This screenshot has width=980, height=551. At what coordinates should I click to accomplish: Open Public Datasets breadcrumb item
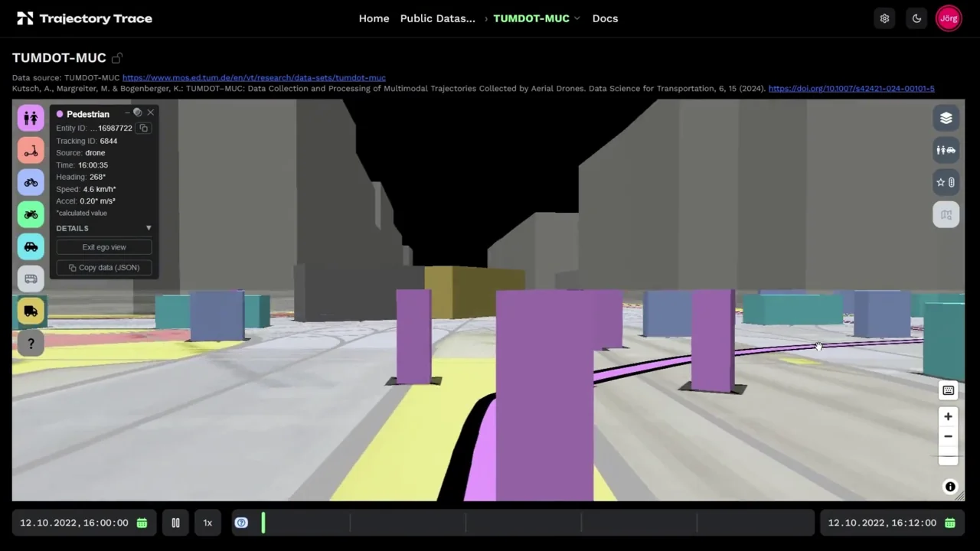point(437,18)
